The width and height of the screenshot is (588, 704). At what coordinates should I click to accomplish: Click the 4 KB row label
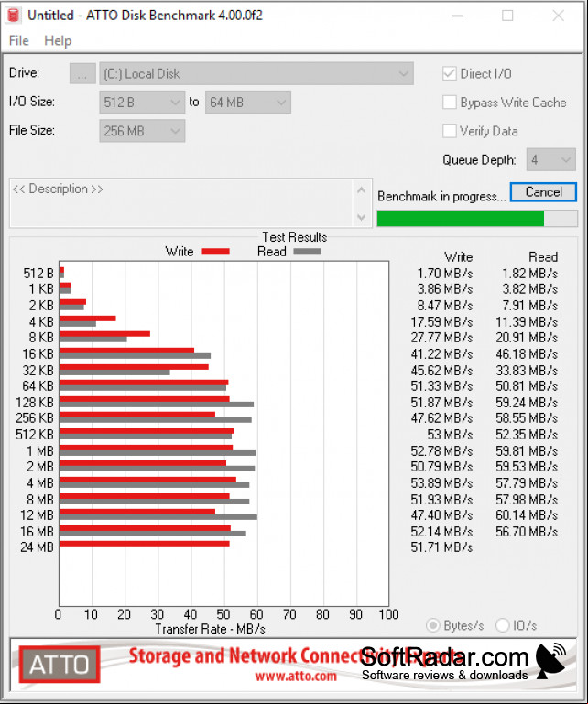(x=41, y=322)
